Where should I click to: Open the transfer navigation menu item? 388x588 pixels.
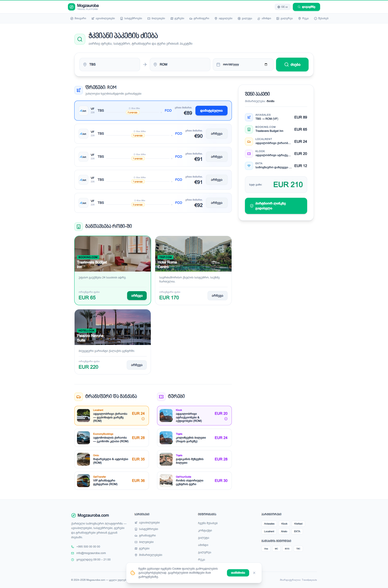pos(199,19)
